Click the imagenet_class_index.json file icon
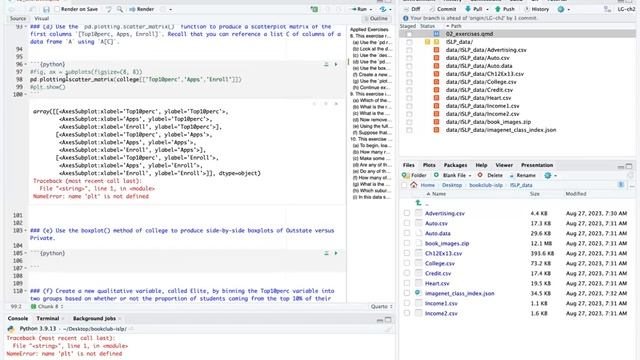This screenshot has width=640, height=360. point(418,293)
